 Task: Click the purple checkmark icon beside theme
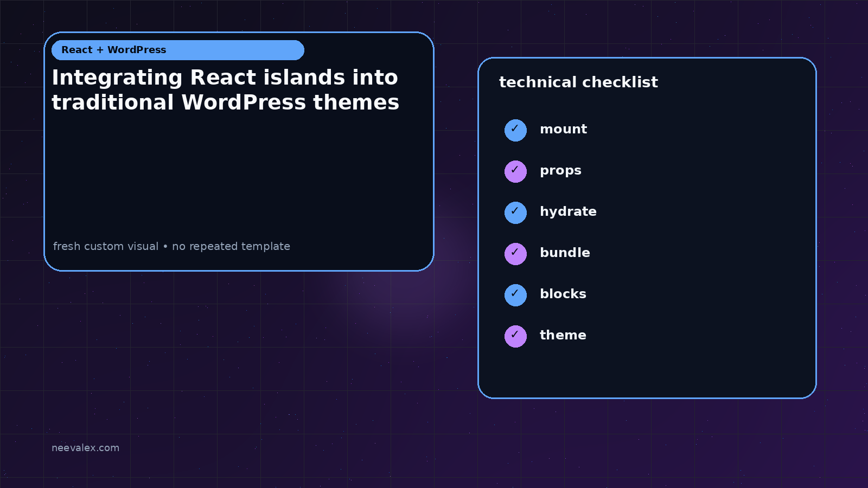[515, 336]
